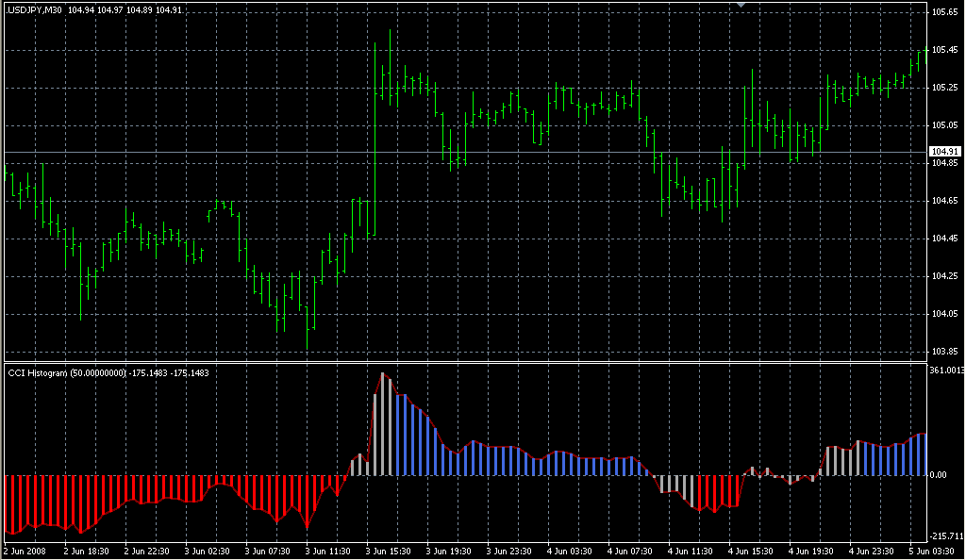This screenshot has height=560, width=966.
Task: Click the 3 Jun 15:30 time label
Action: [x=387, y=550]
